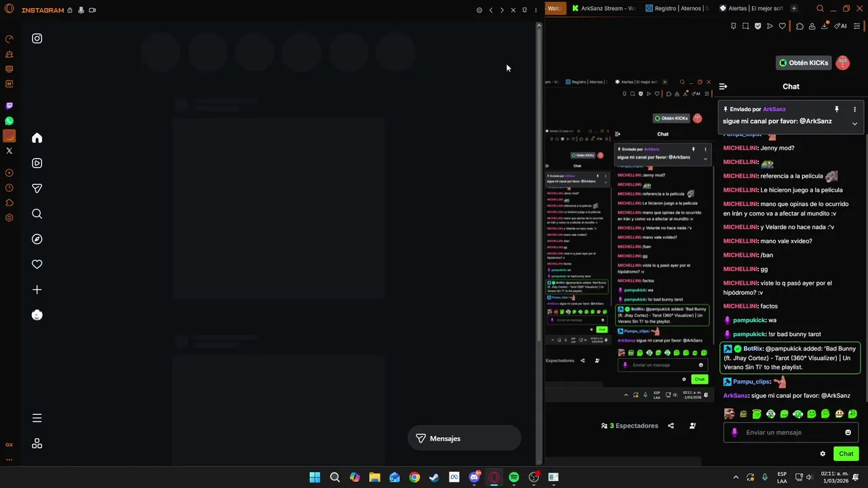Open browser extensions cube icon
868x488 pixels.
coord(800,26)
